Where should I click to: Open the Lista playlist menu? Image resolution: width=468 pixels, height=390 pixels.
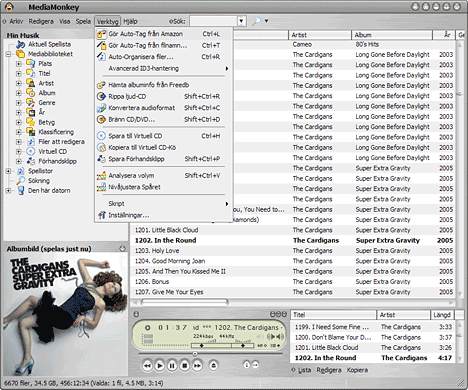tap(304, 370)
